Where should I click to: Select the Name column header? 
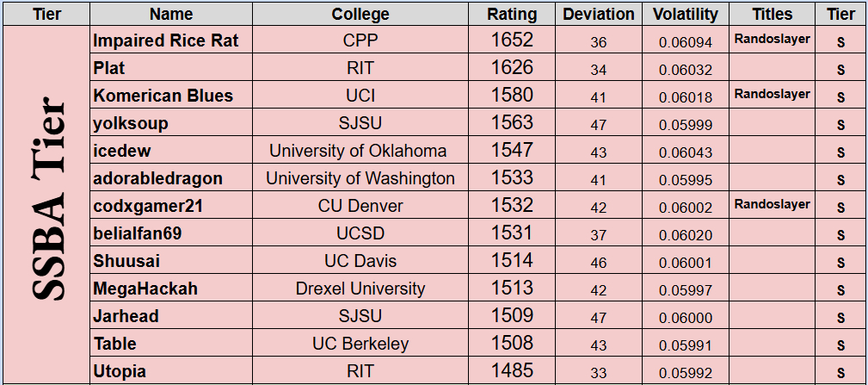tap(170, 14)
